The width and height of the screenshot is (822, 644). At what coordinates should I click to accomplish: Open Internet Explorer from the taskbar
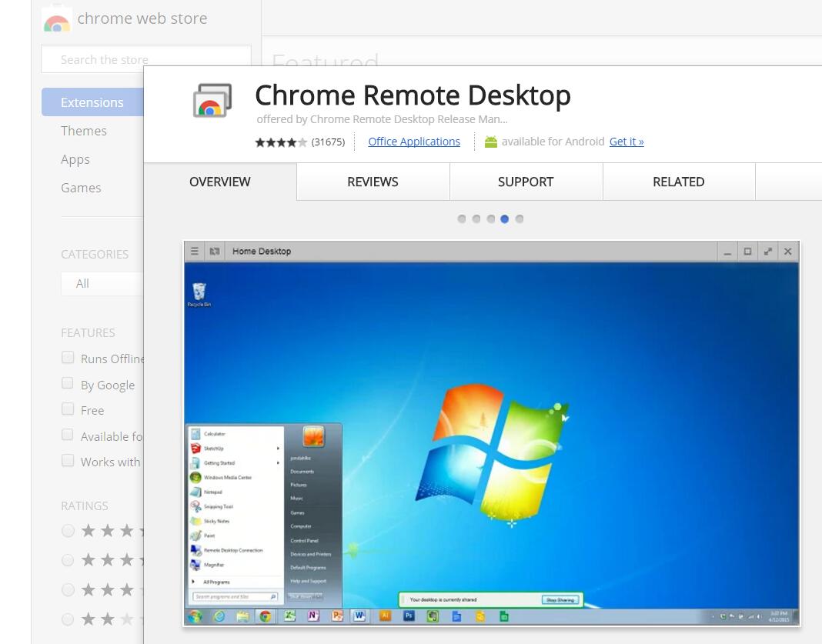coord(219,617)
